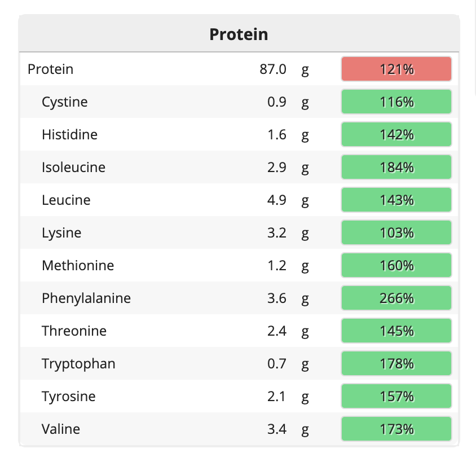The width and height of the screenshot is (476, 466).
Task: Select the Phenylalanine 266% bar
Action: point(396,298)
